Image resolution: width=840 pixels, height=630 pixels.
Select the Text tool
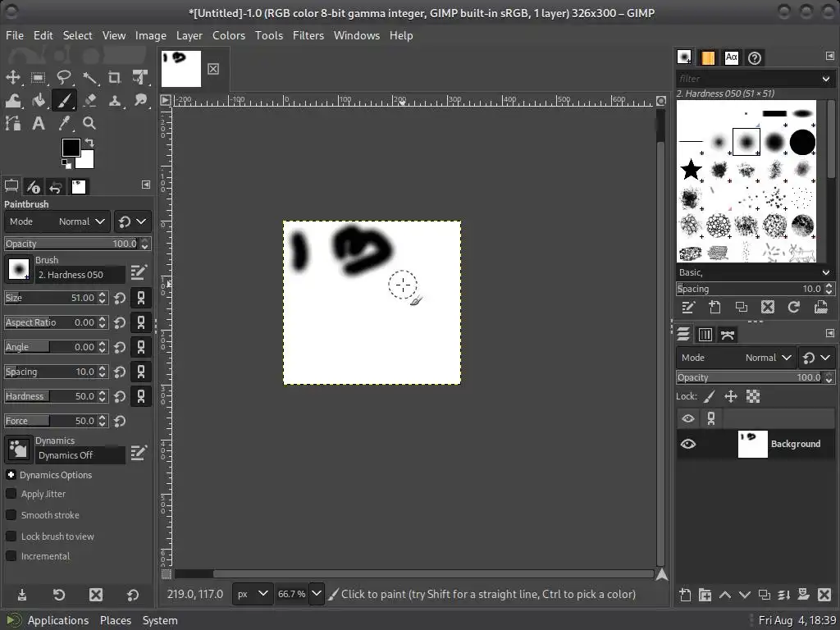coord(38,123)
